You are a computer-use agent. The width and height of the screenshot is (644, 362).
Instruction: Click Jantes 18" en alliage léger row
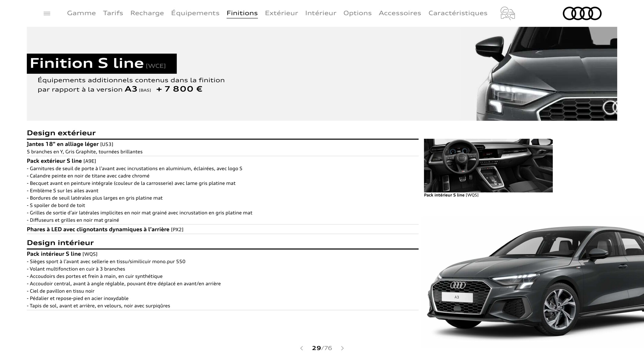click(223, 148)
